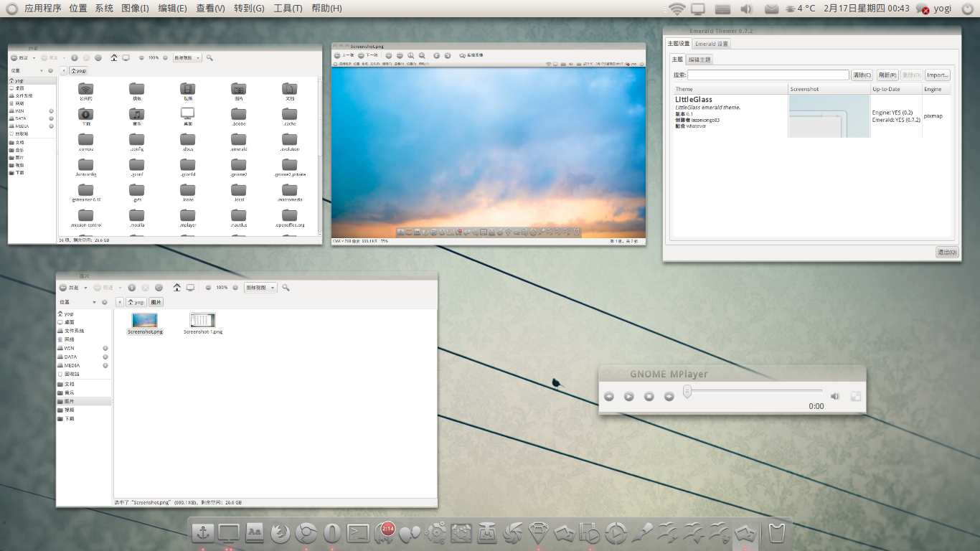Image resolution: width=980 pixels, height=551 pixels.
Task: Close the sidebar in yogi file window
Action: click(50, 71)
